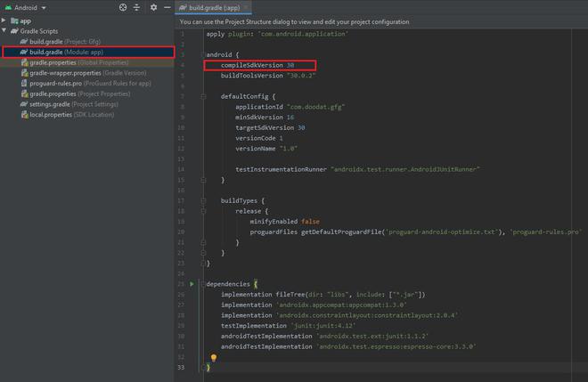
Task: Open build.gradle (Module: app)
Action: point(88,53)
